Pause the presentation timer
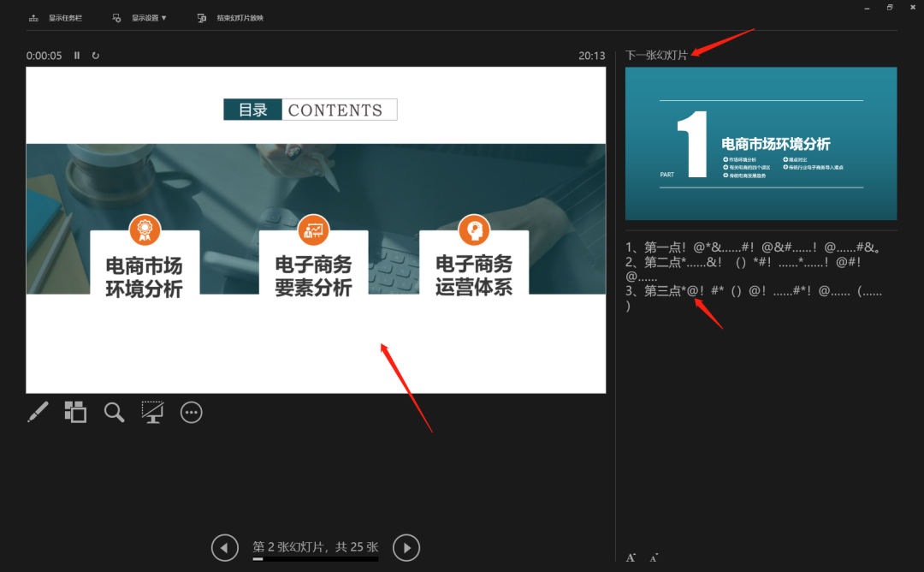The width and height of the screenshot is (924, 572). (x=77, y=56)
